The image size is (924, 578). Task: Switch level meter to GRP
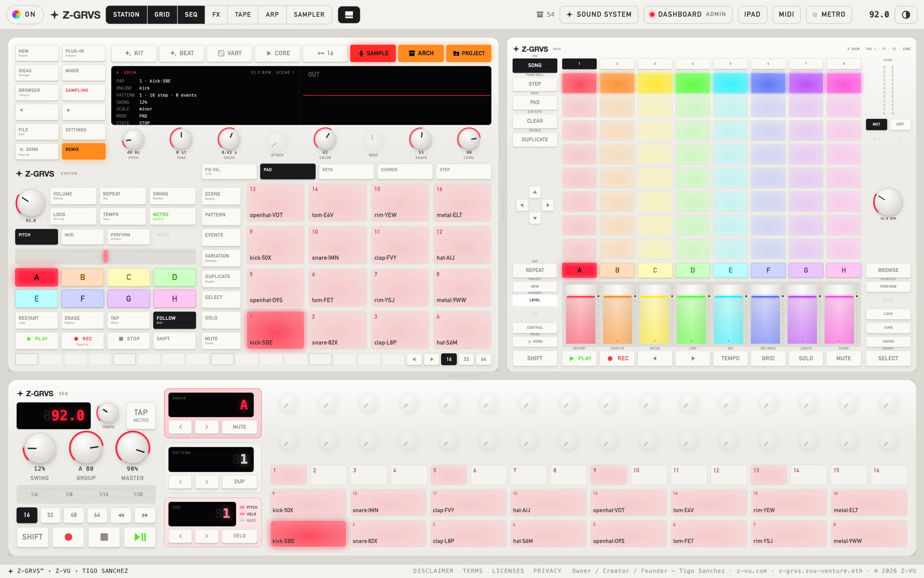point(900,124)
